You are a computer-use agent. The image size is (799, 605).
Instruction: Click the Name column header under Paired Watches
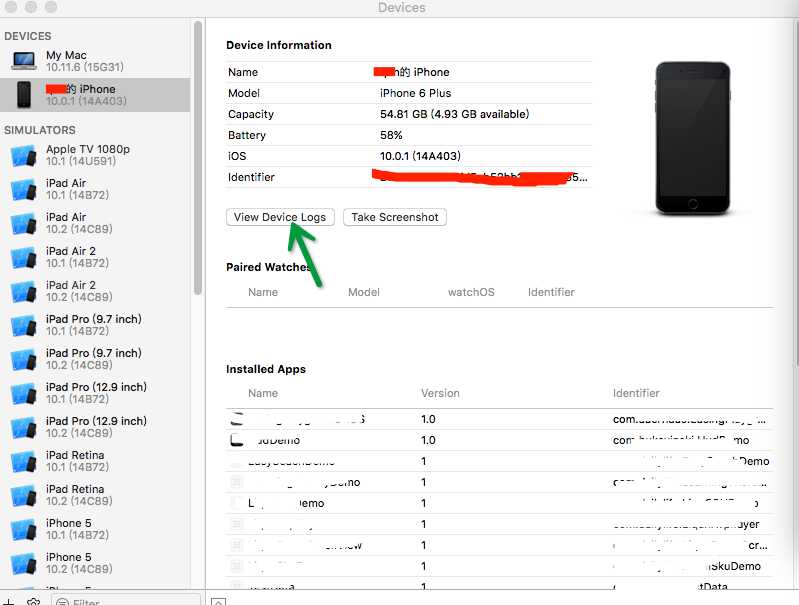click(263, 292)
